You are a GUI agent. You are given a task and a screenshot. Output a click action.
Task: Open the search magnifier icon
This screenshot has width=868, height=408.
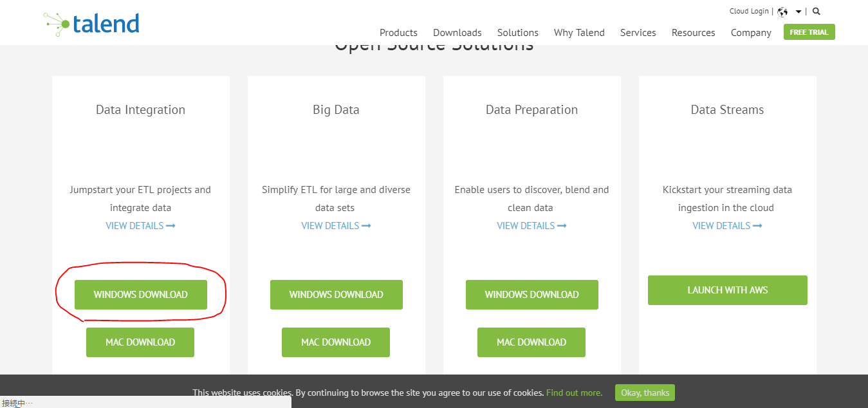coord(817,12)
